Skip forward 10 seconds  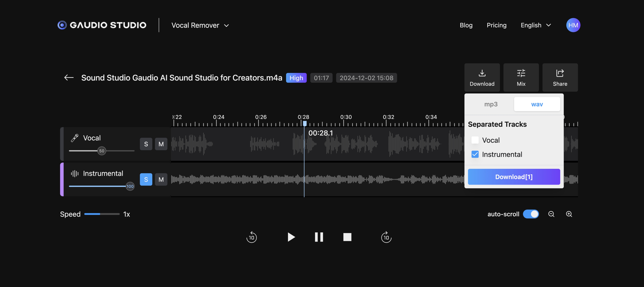(x=386, y=237)
